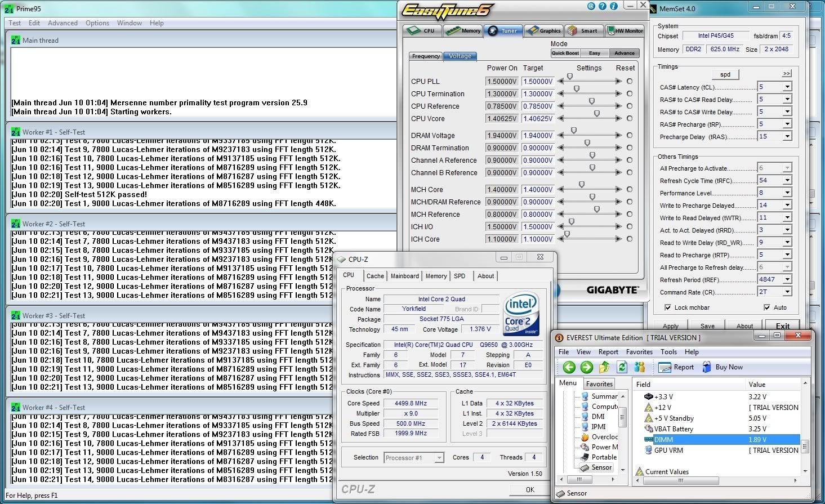825x504 pixels.
Task: Open Favorites menu in EVEREST
Action: [x=639, y=352]
